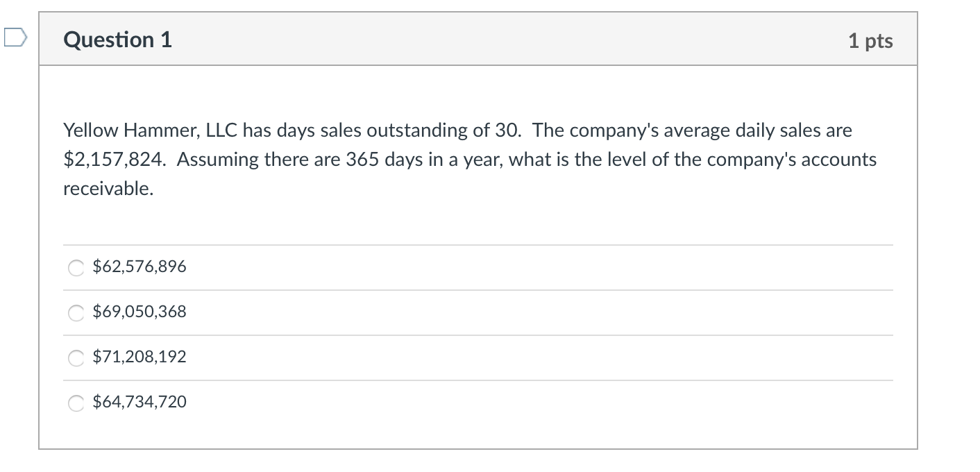Click the word receivable in the question
The image size is (980, 472).
[x=108, y=189]
